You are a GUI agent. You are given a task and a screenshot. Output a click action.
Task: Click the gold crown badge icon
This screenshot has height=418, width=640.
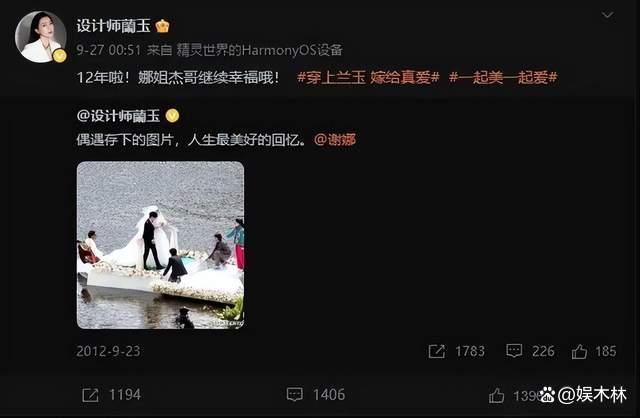coord(162,26)
